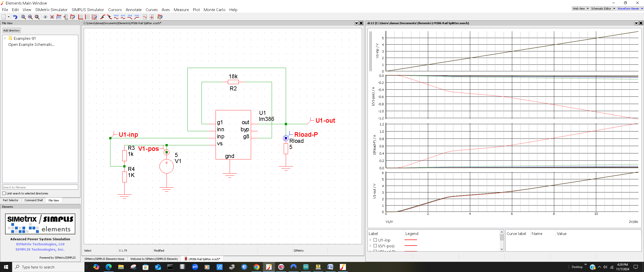This screenshot has height=272, width=644.
Task: Click the volume icon in system tray
Action: click(x=605, y=267)
